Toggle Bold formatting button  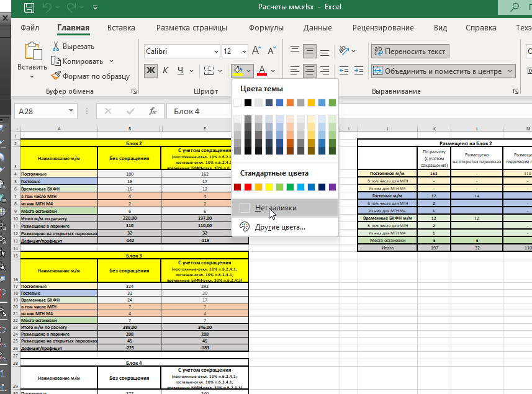[x=151, y=71]
